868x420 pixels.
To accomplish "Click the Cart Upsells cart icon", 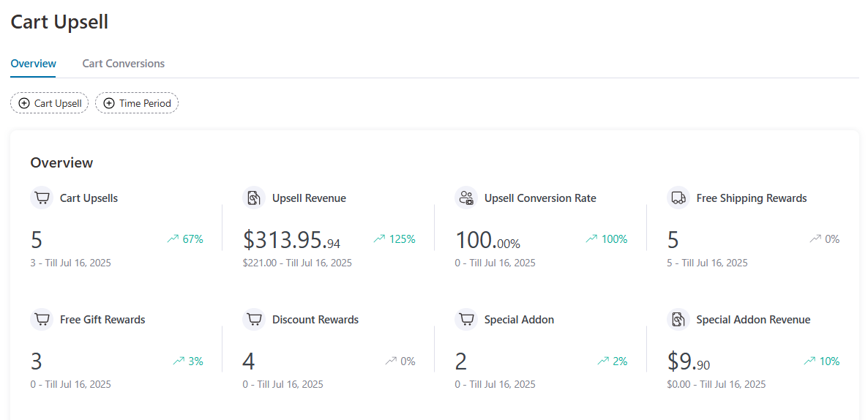I will tap(42, 198).
